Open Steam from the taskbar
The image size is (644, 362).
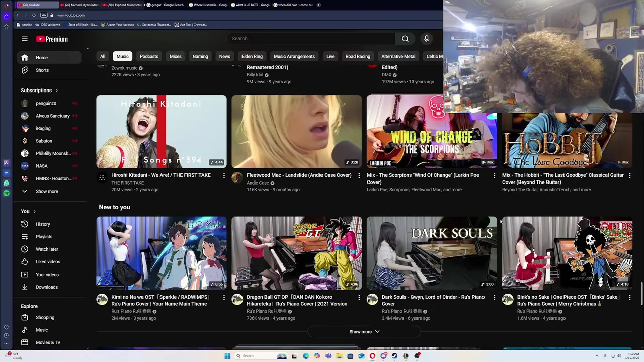pos(394,356)
